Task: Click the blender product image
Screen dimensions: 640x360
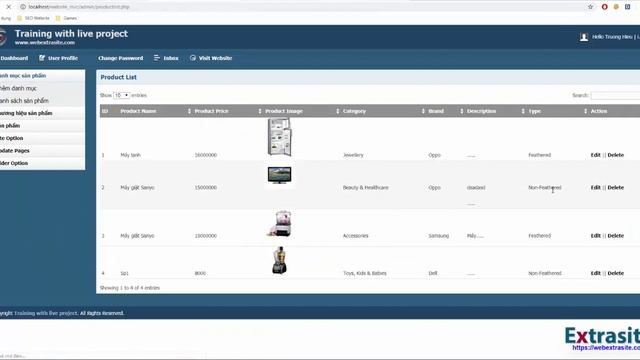Action: click(280, 260)
